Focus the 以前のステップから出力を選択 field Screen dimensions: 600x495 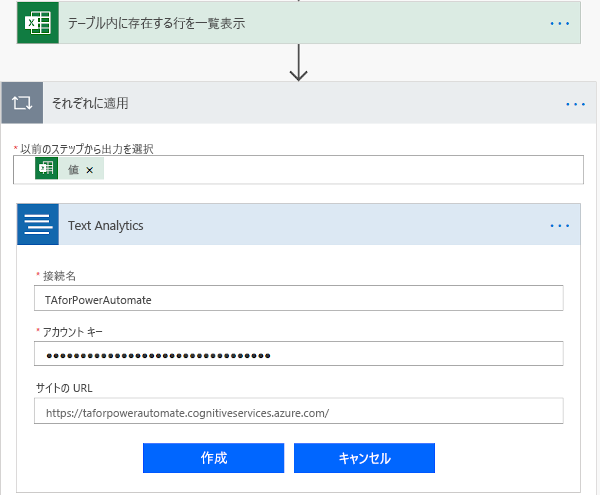click(298, 169)
